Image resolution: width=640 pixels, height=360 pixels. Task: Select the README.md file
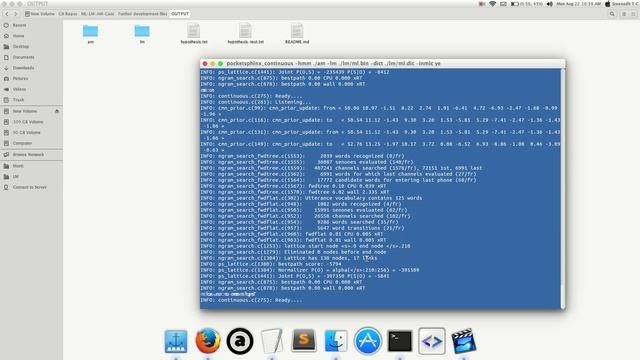[297, 34]
